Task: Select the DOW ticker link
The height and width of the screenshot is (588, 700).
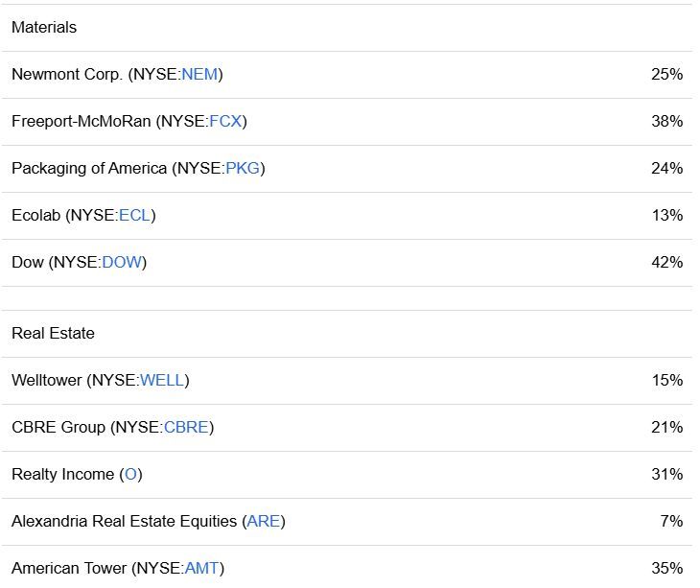Action: click(122, 262)
